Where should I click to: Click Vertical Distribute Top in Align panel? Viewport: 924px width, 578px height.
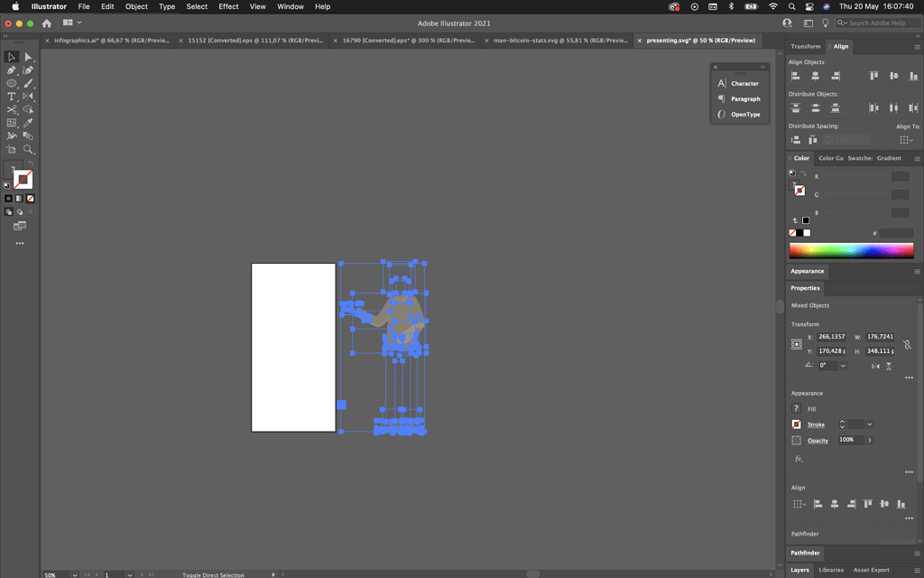[796, 108]
